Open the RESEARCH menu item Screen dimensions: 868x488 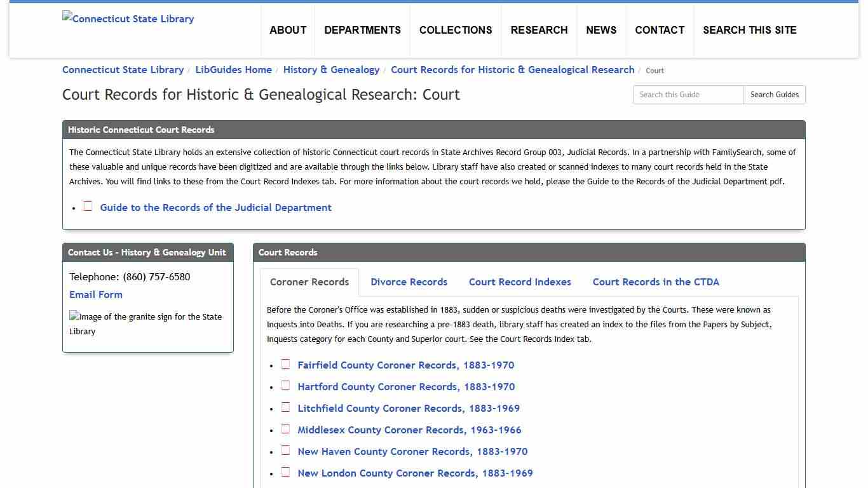tap(539, 30)
